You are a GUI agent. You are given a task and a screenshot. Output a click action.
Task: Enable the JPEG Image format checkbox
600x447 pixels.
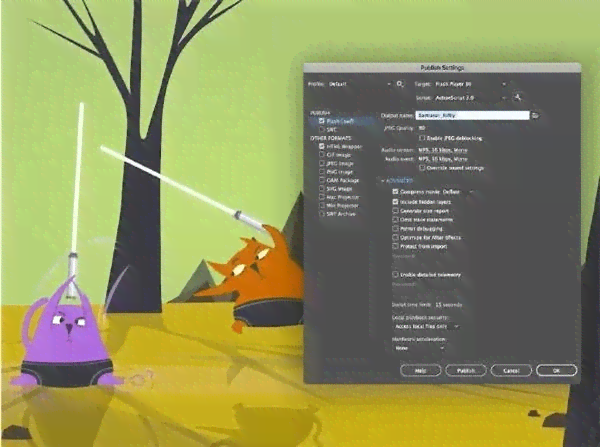point(321,163)
